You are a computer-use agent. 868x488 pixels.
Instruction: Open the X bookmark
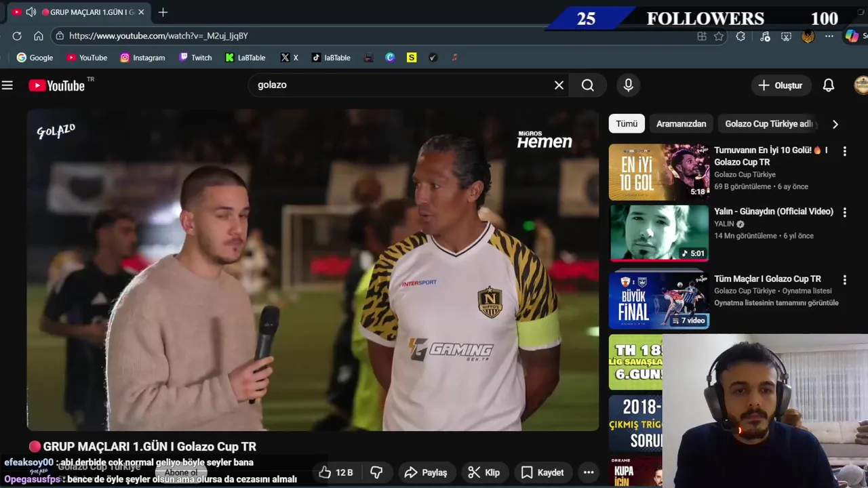tap(290, 58)
